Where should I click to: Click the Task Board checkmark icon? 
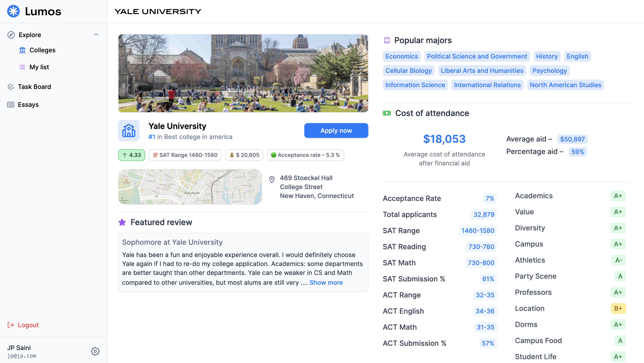[11, 87]
